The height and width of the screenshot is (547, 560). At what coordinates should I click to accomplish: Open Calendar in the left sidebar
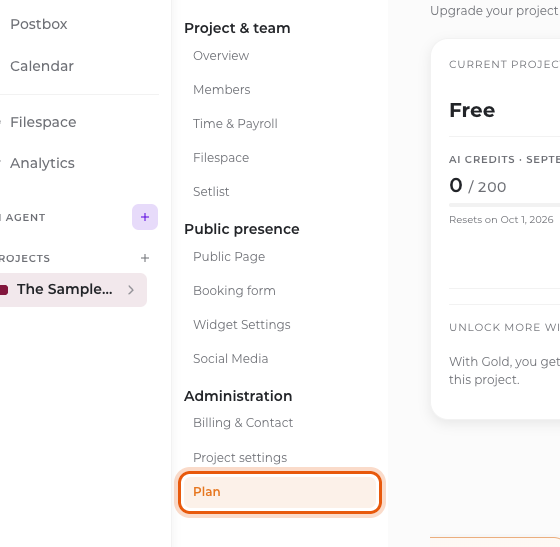tap(42, 66)
